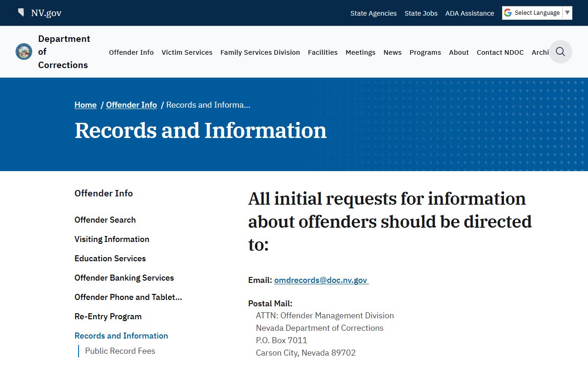Open the About menu

[459, 52]
